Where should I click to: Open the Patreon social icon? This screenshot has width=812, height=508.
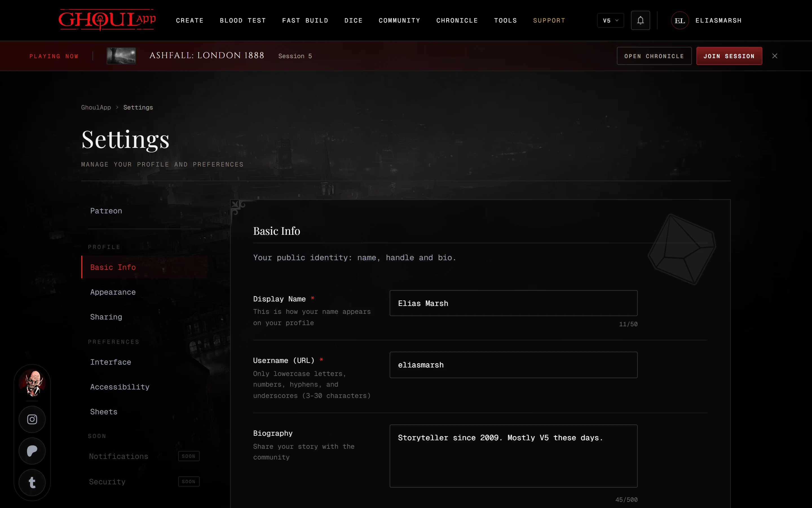pos(32,451)
